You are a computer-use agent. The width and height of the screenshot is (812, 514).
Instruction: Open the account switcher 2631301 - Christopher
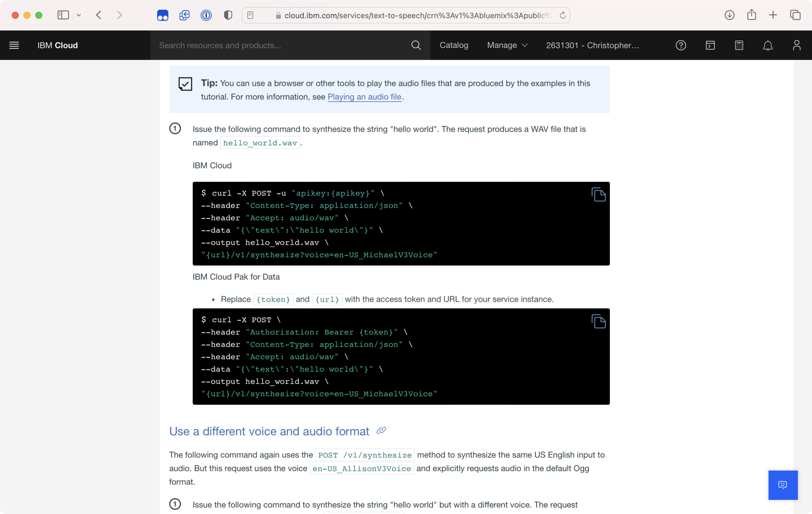click(x=592, y=45)
